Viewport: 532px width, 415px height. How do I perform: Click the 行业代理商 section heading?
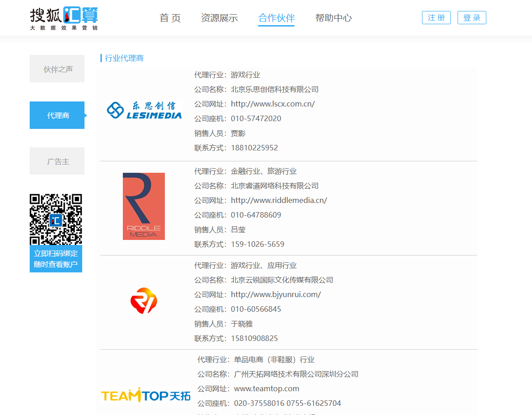[x=124, y=58]
